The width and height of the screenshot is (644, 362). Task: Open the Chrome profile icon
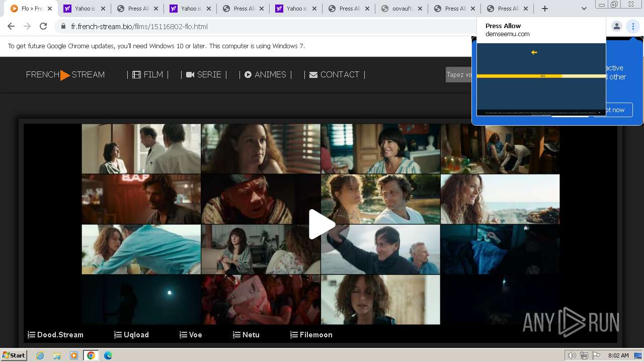click(x=616, y=26)
